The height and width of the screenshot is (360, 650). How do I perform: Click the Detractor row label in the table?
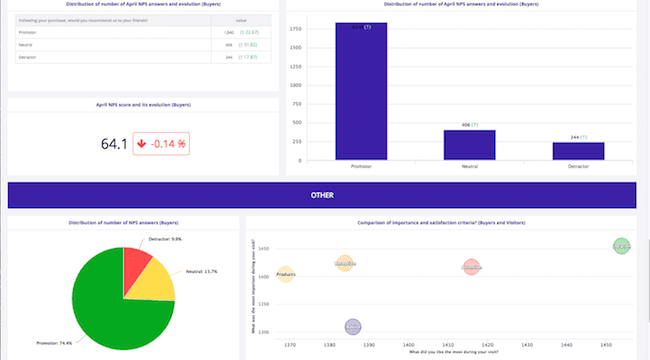coord(27,57)
